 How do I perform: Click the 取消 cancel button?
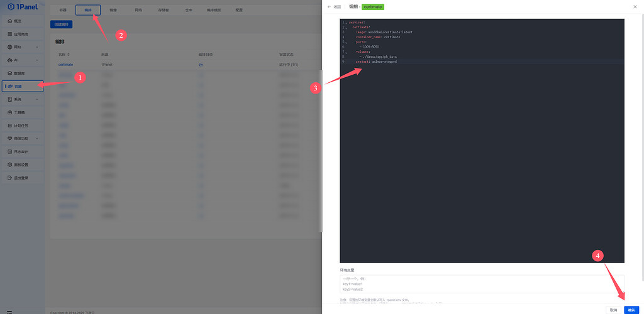613,310
